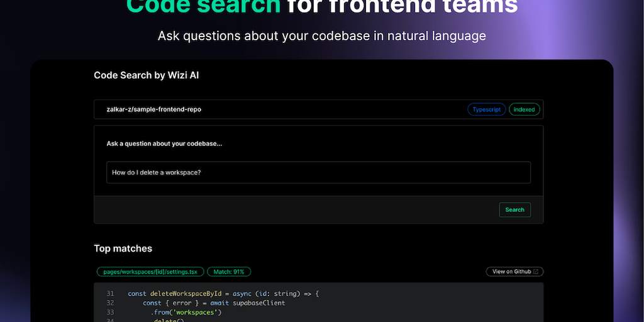The image size is (644, 322).
Task: Click the deleteWorkspaceById function name
Action: click(x=188, y=294)
